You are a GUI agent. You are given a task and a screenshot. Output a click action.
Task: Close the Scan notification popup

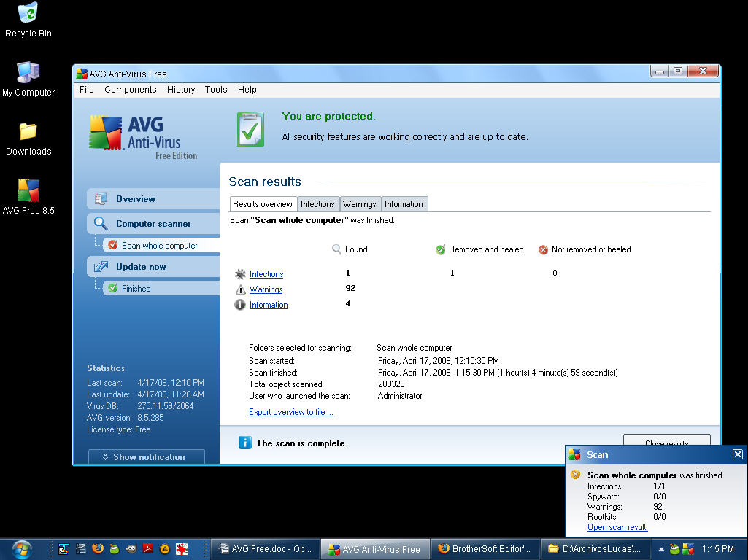click(738, 454)
